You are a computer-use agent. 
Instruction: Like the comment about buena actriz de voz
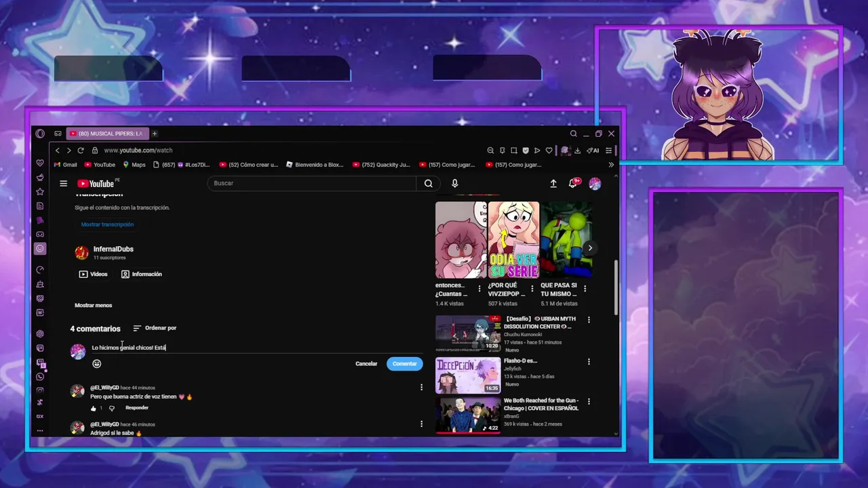point(94,408)
